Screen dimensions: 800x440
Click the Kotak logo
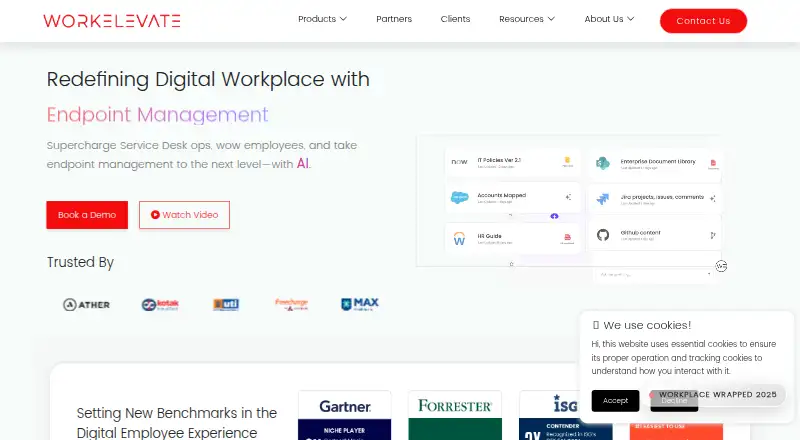pos(160,305)
